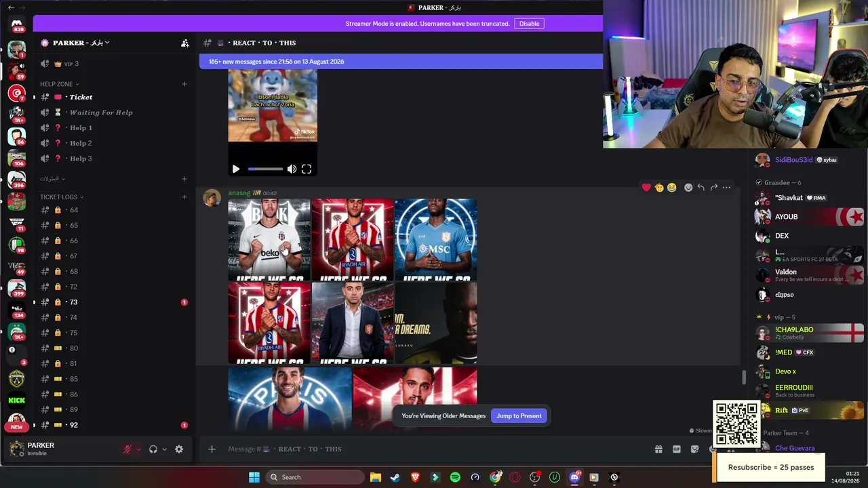Open member AYOUB's profile
Image resolution: width=868 pixels, height=488 pixels.
787,217
